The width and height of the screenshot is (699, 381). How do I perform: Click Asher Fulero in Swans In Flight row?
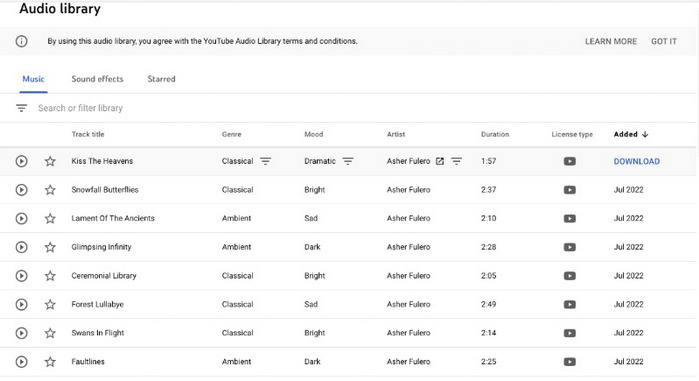click(x=408, y=333)
